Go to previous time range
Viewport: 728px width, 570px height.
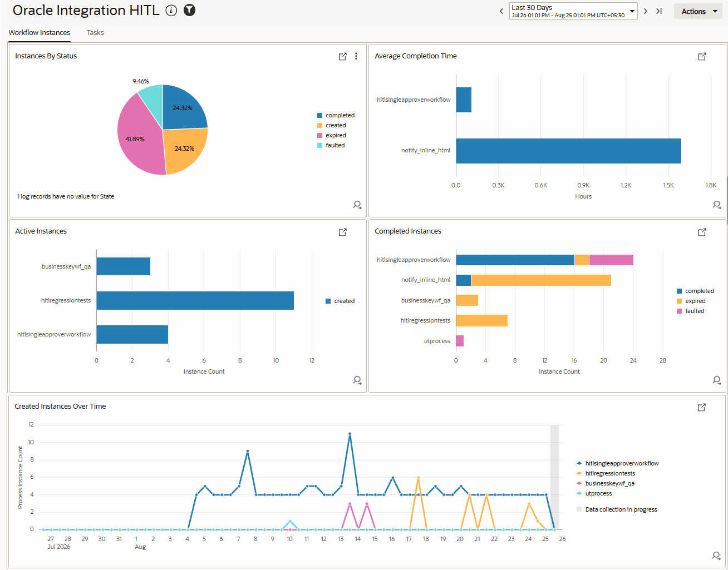tap(501, 11)
